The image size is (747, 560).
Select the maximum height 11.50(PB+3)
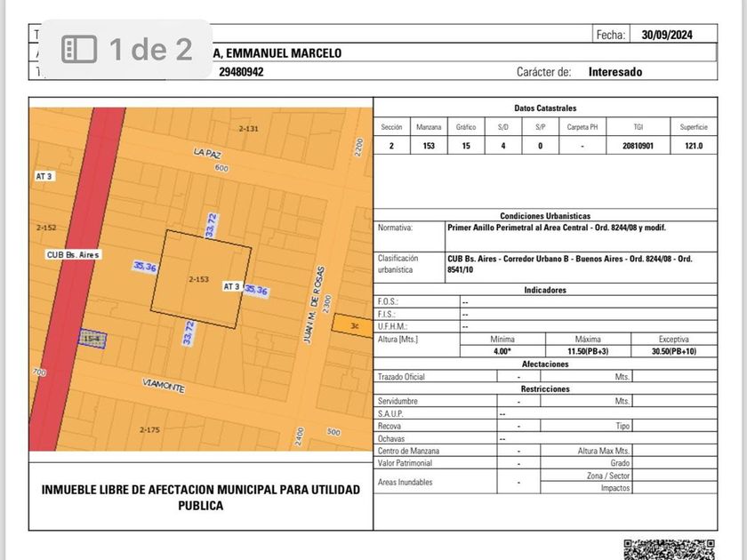588,351
